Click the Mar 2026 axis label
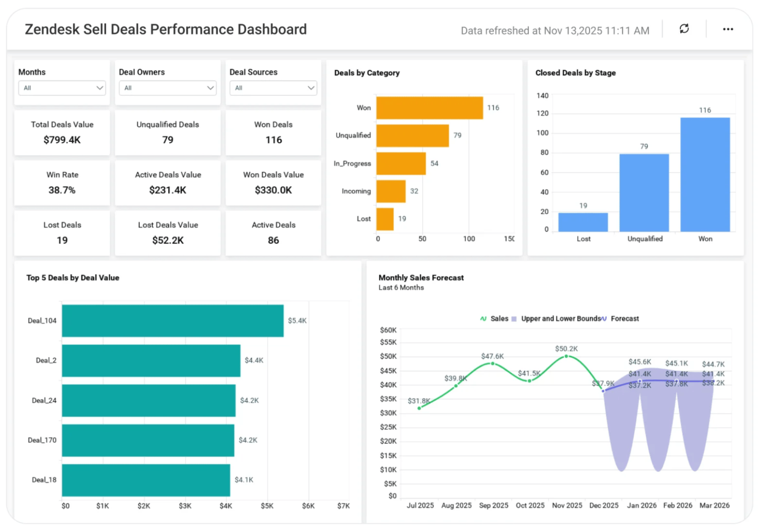Screen dimensions: 758x532 click(714, 505)
